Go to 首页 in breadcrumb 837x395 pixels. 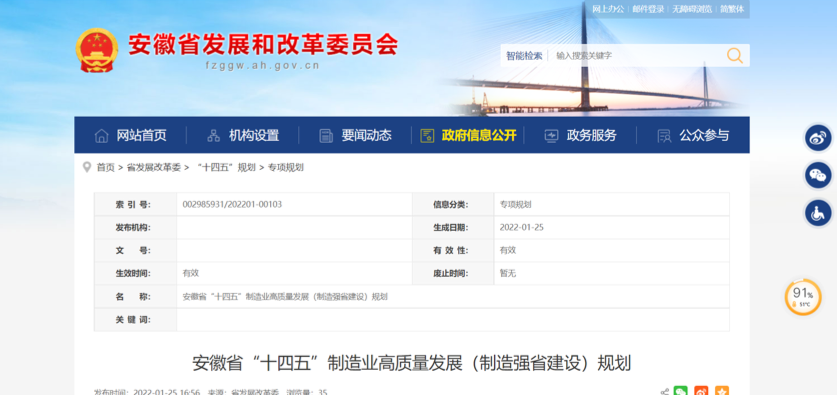pyautogui.click(x=105, y=168)
